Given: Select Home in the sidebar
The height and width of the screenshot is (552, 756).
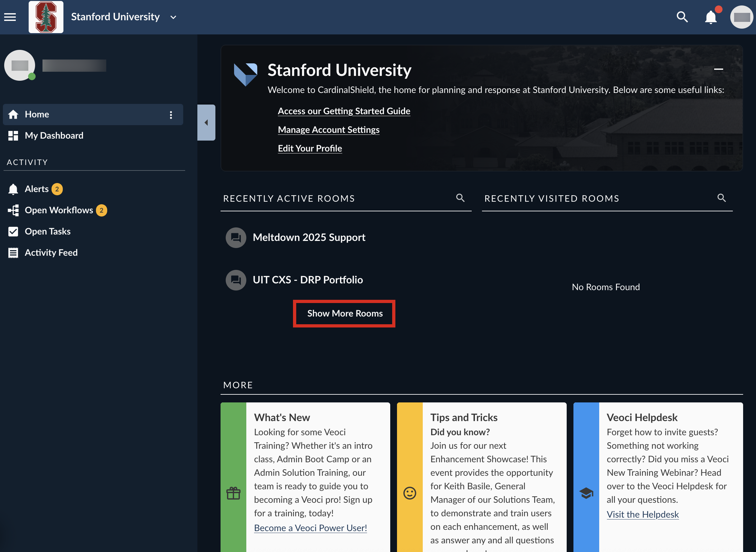Looking at the screenshot, I should click(37, 114).
